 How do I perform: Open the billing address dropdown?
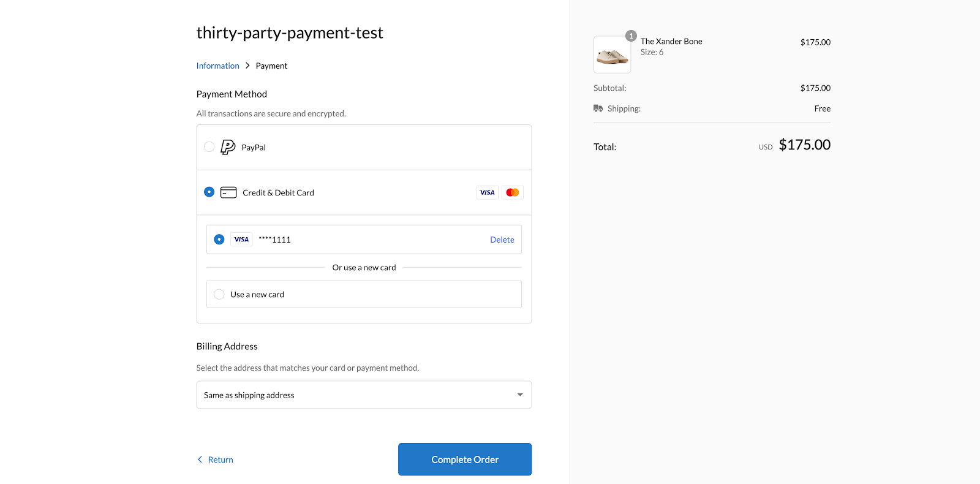coord(364,395)
